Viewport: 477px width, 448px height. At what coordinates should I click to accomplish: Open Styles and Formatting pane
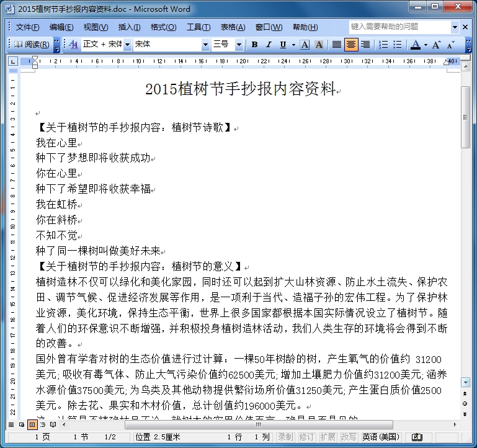[73, 45]
